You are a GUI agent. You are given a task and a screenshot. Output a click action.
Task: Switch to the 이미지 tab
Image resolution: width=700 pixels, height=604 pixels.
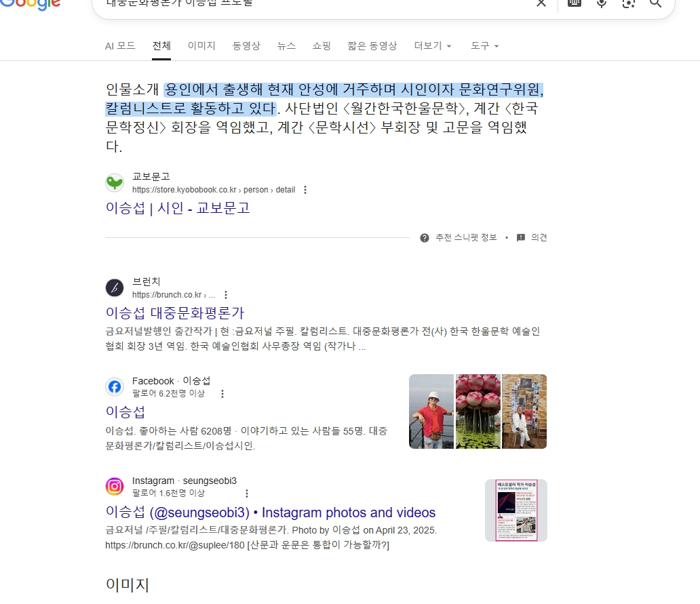(x=201, y=46)
